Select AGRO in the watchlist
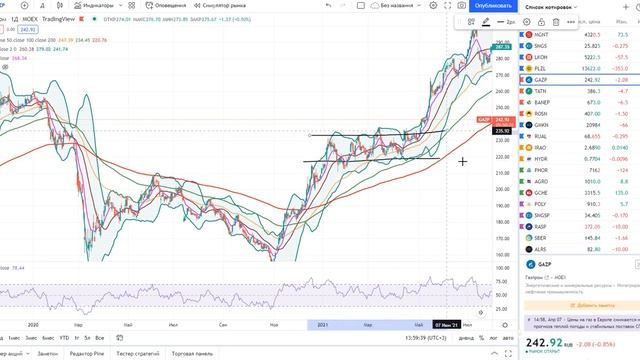640x360 pixels. tap(580, 181)
